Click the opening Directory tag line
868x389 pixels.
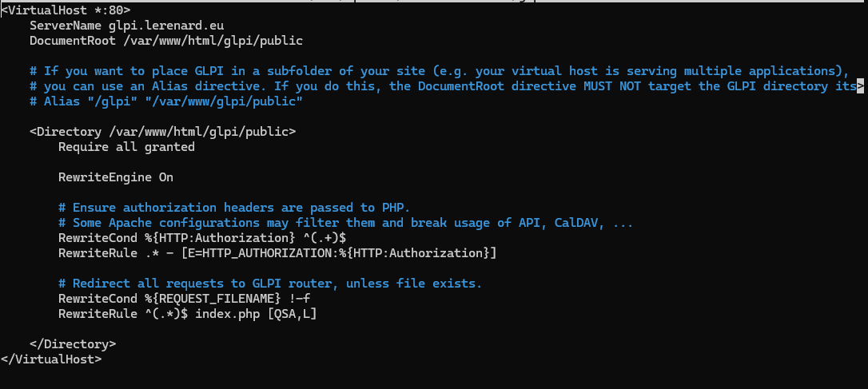pyautogui.click(x=162, y=132)
